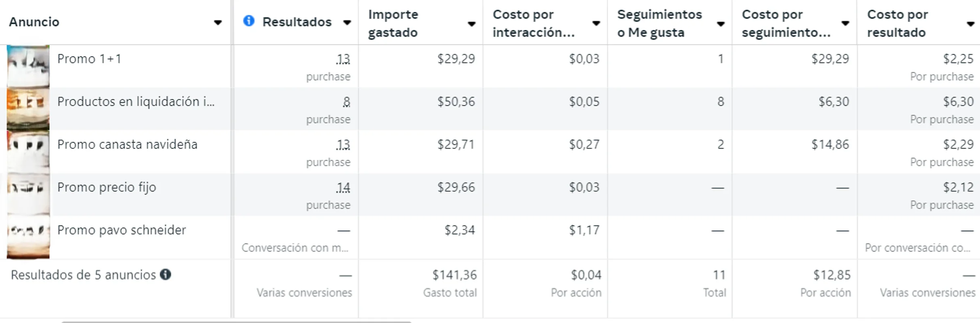The height and width of the screenshot is (323, 980).
Task: Select the Promo 1+1 ad name
Action: [90, 59]
